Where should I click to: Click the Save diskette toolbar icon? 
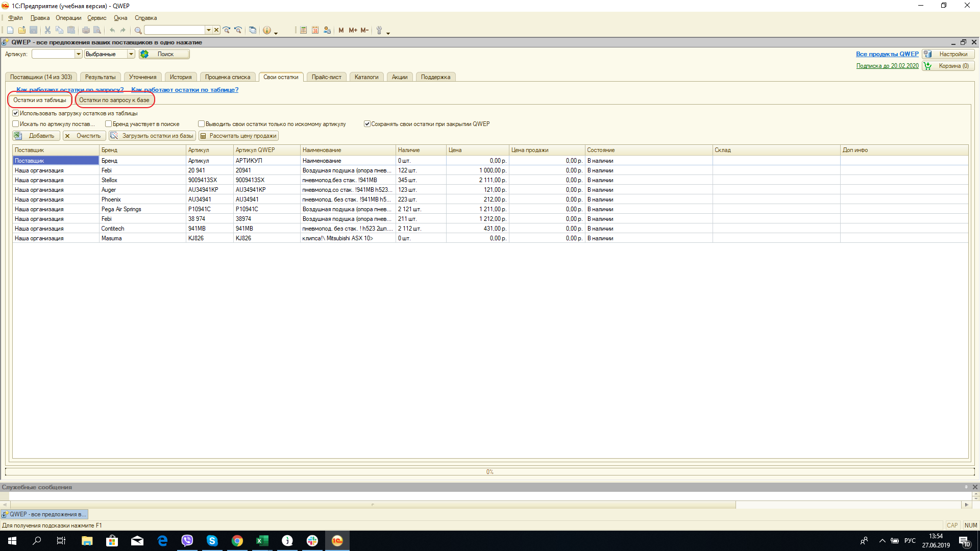34,30
